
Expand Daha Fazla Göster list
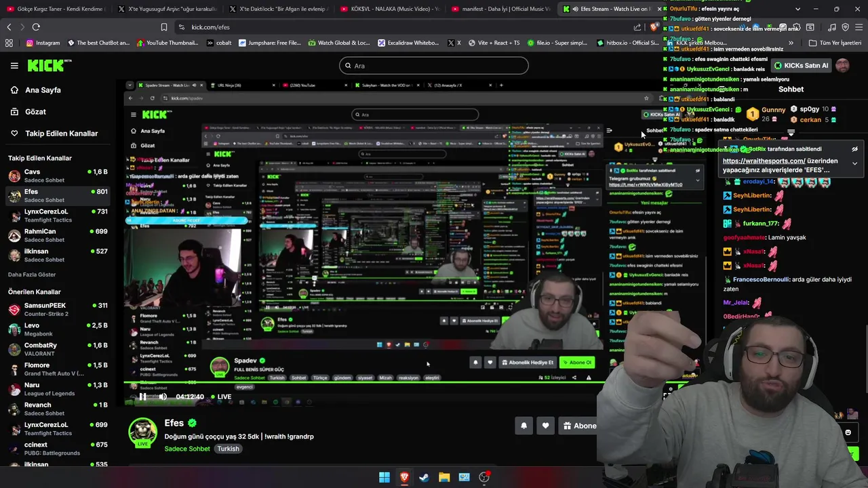tap(32, 274)
